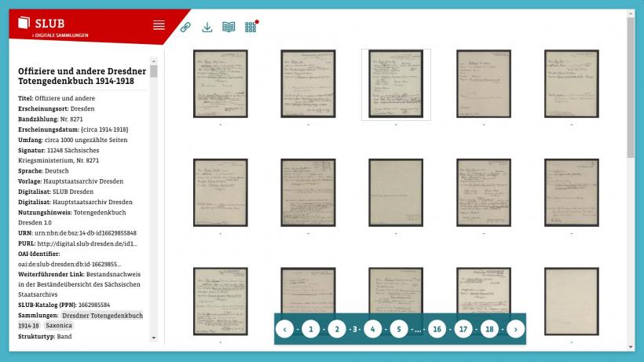Image resolution: width=644 pixels, height=362 pixels.
Task: Open fifth thumbnail in top row
Action: click(572, 84)
